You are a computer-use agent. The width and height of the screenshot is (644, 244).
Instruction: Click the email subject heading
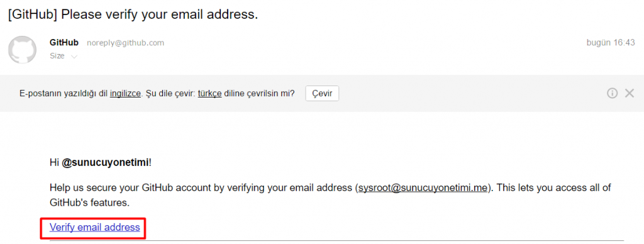pos(133,14)
